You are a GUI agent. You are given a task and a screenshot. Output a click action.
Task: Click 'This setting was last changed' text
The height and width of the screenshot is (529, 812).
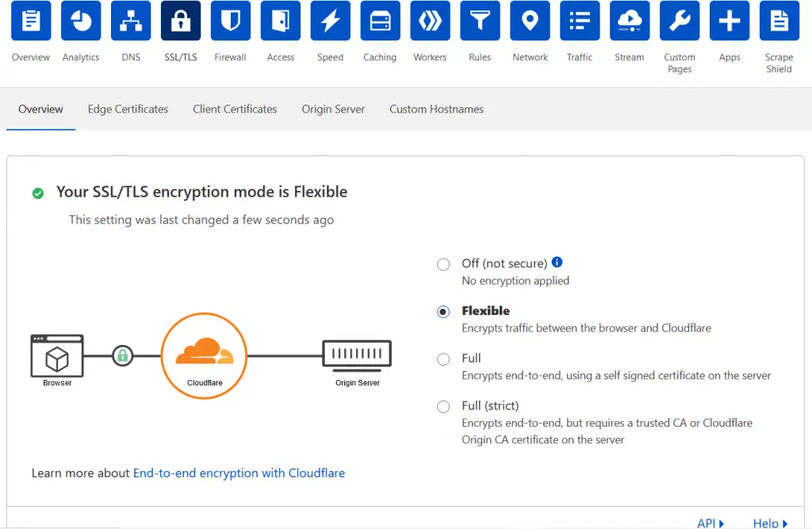(201, 220)
